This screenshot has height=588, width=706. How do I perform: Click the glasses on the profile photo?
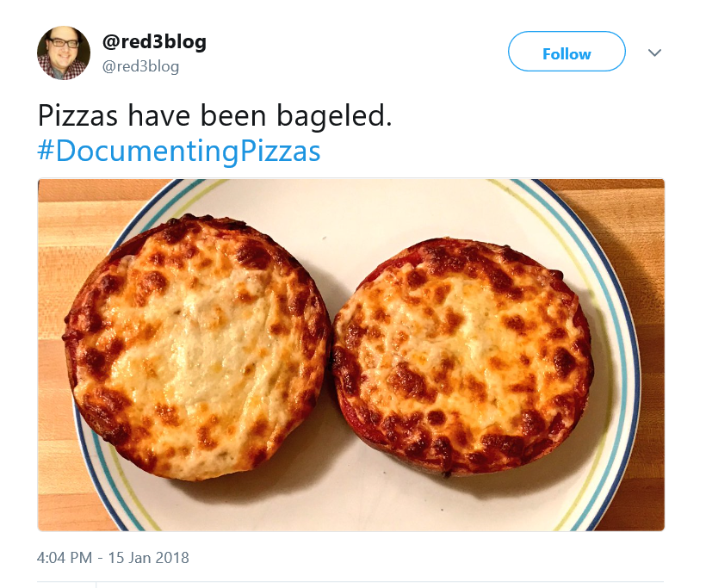coord(64,44)
